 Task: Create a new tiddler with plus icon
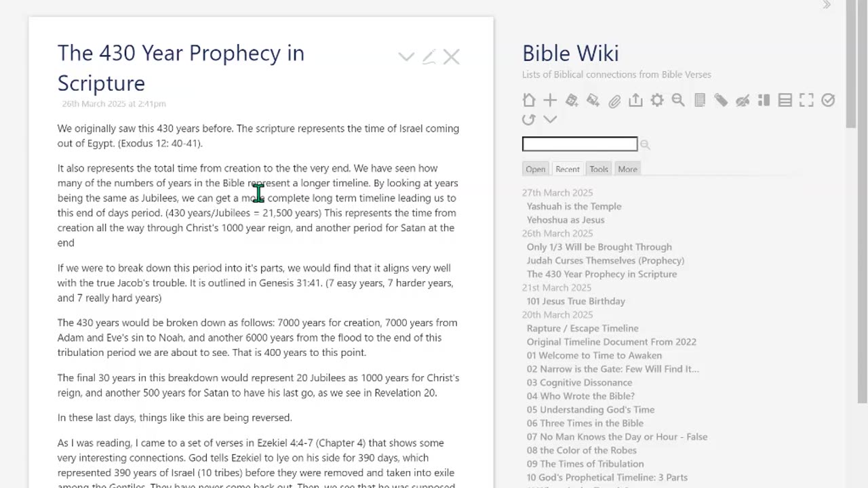click(x=550, y=100)
